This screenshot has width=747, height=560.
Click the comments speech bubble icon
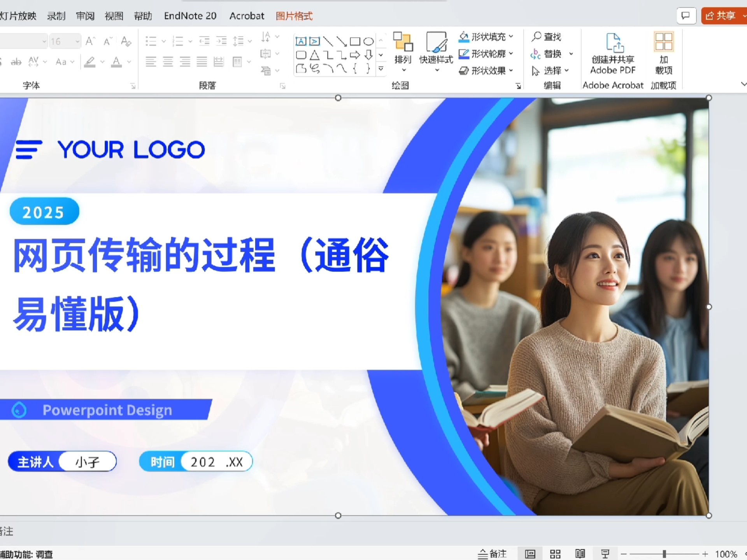click(x=686, y=16)
